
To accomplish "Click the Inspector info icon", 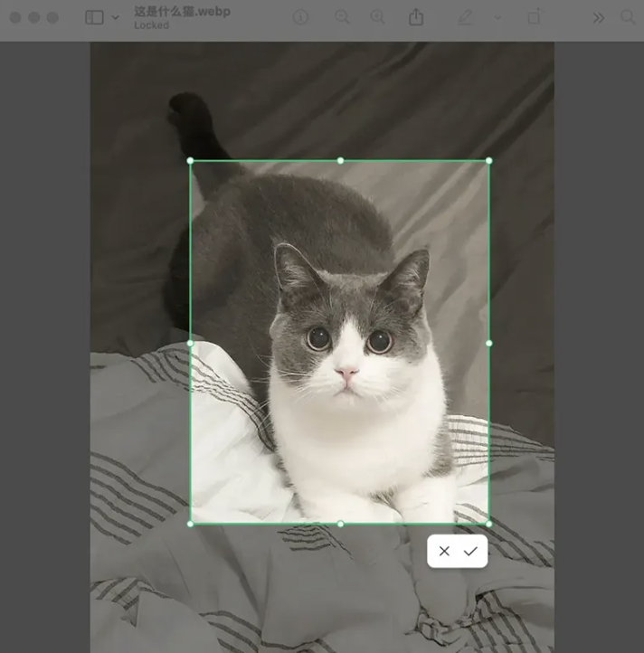I will [300, 17].
